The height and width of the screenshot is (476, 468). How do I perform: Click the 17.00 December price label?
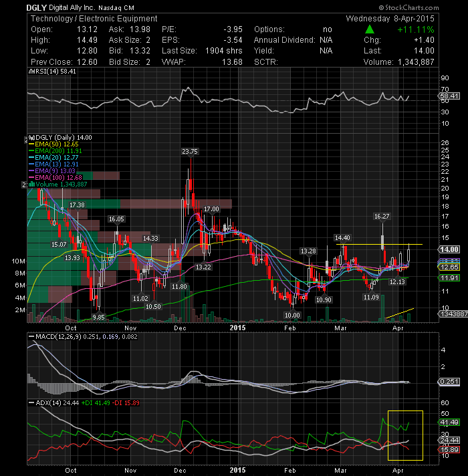coord(211,209)
